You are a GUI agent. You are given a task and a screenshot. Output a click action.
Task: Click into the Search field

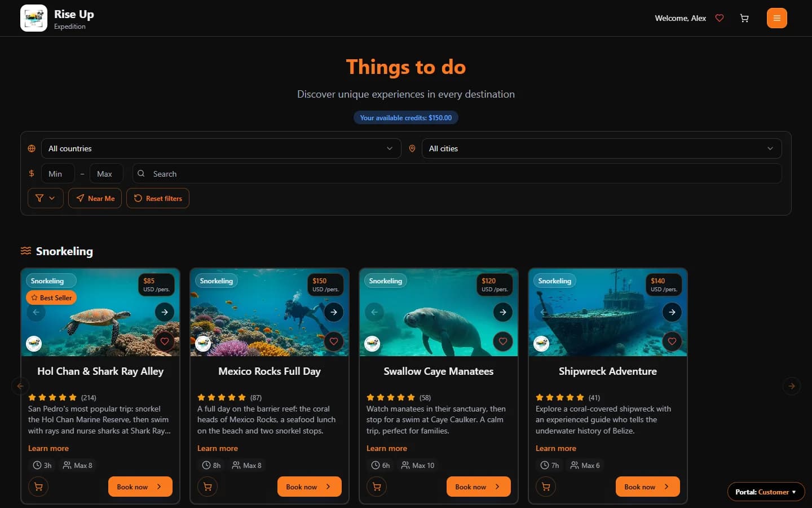tap(457, 174)
